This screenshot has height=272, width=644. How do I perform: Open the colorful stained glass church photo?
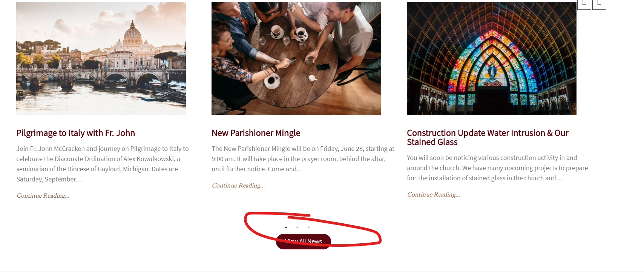492,58
